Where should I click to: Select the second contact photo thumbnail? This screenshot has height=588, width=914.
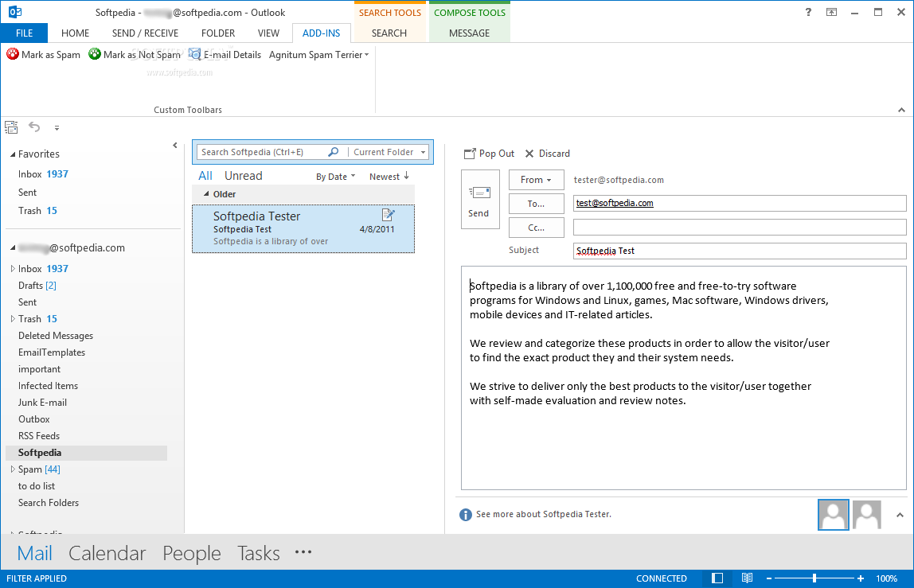tap(867, 515)
